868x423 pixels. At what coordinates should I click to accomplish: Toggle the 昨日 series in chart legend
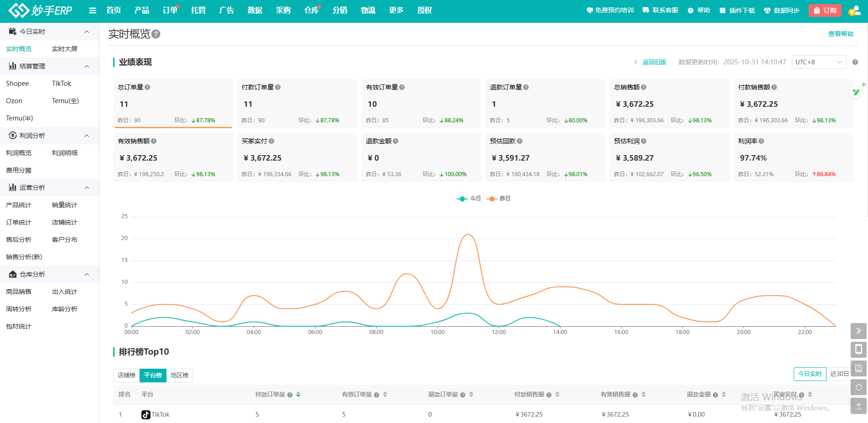tap(499, 198)
